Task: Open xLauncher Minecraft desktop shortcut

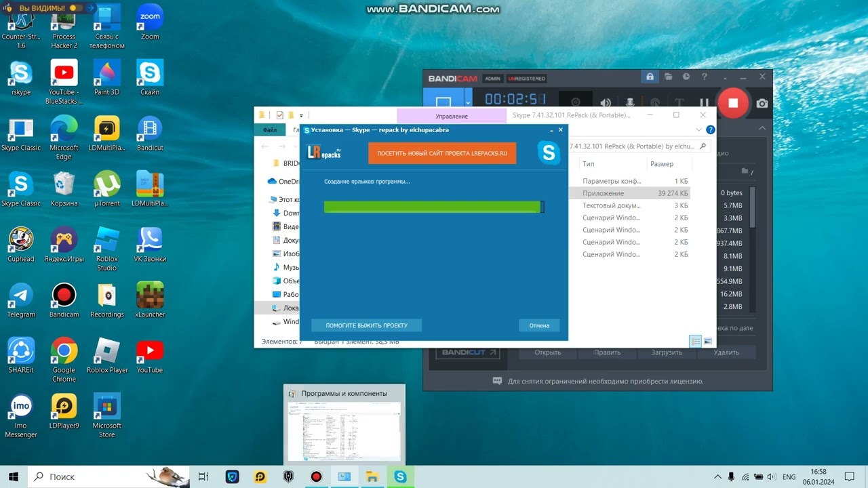Action: pos(150,300)
